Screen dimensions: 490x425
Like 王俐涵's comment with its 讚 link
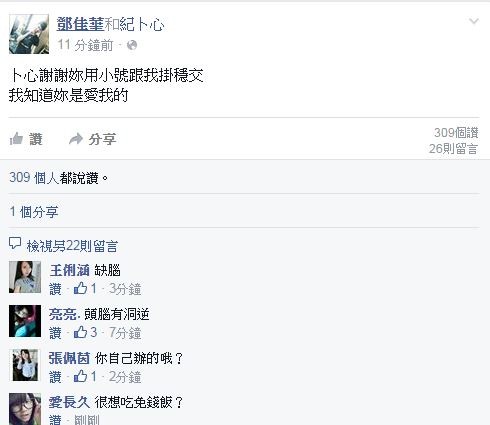55,289
